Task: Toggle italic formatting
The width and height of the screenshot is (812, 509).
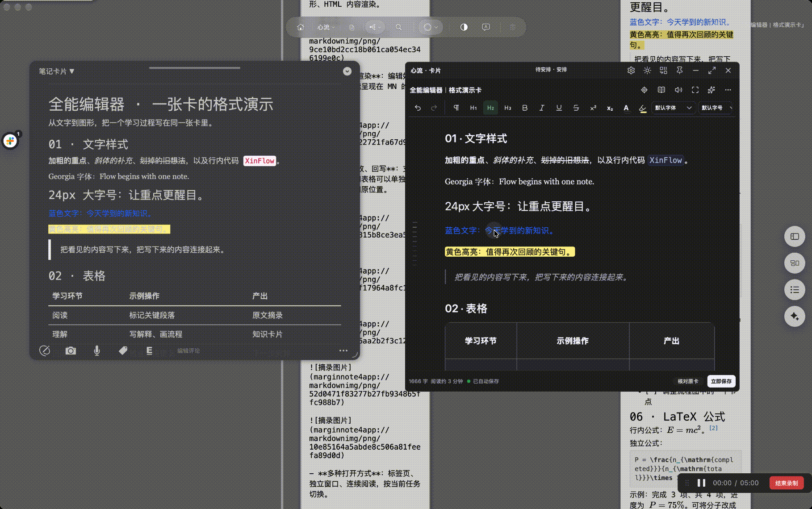Action: click(542, 108)
